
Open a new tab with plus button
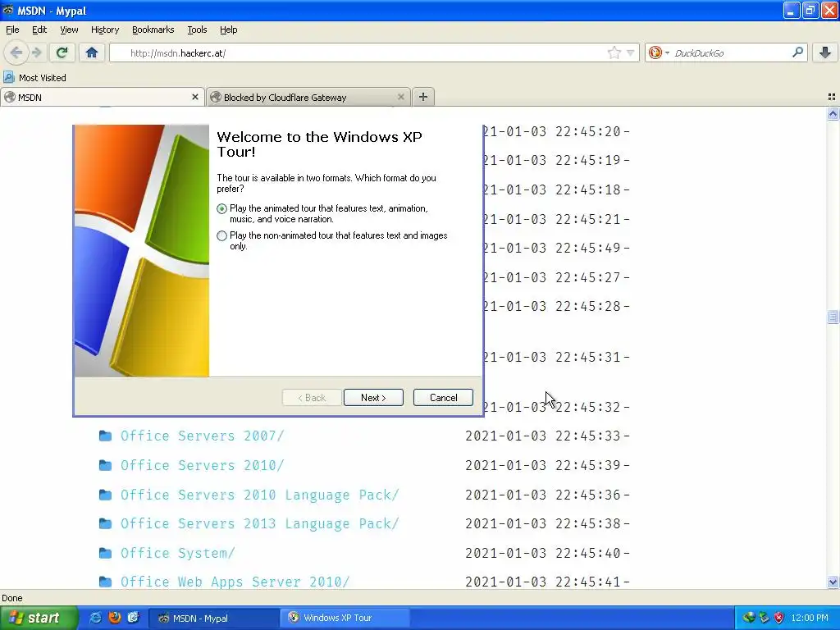pyautogui.click(x=423, y=97)
